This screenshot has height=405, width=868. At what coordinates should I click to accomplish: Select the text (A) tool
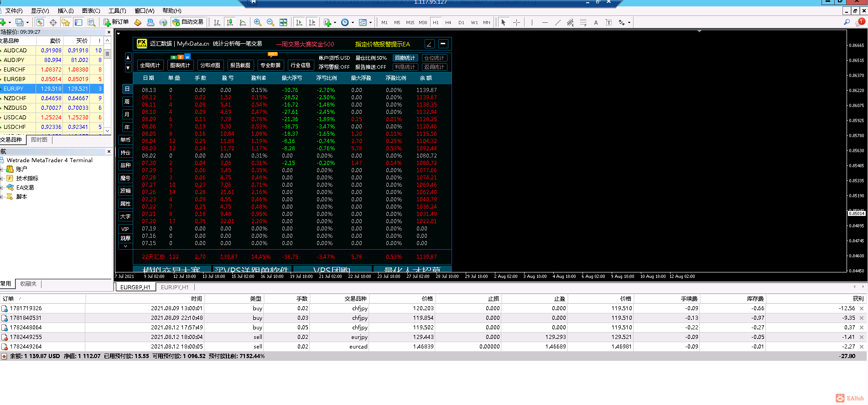(x=596, y=22)
